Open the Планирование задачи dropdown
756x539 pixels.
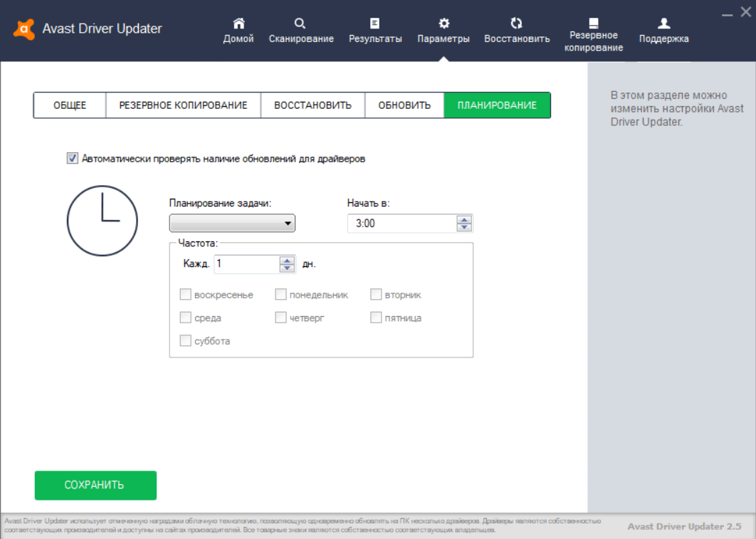(x=232, y=223)
